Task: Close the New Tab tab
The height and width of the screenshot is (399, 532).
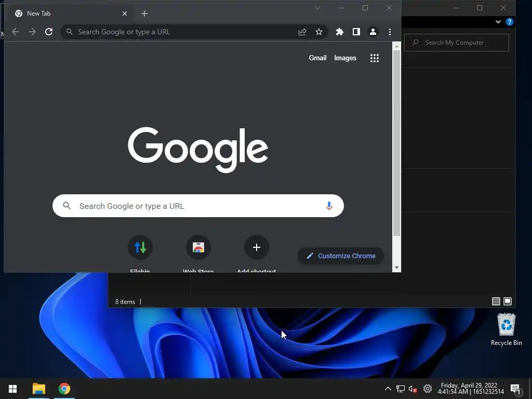Action: [x=125, y=14]
